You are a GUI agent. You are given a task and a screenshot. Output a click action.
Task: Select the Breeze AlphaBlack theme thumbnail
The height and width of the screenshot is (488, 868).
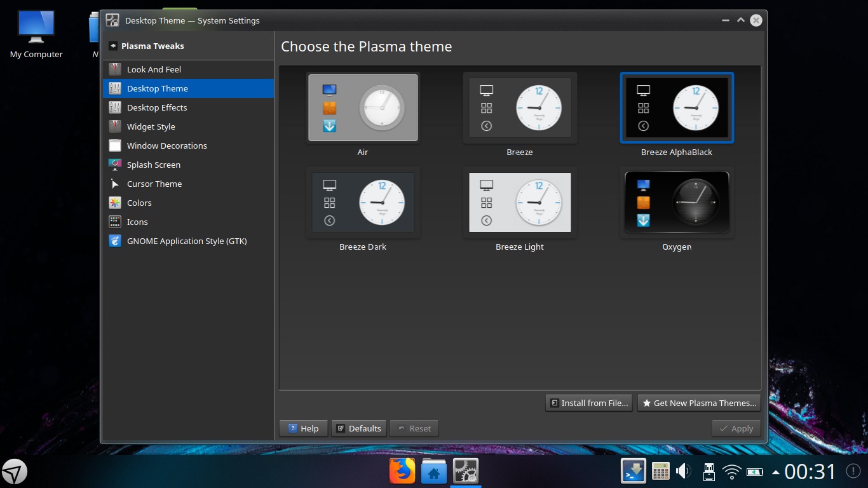pos(677,107)
